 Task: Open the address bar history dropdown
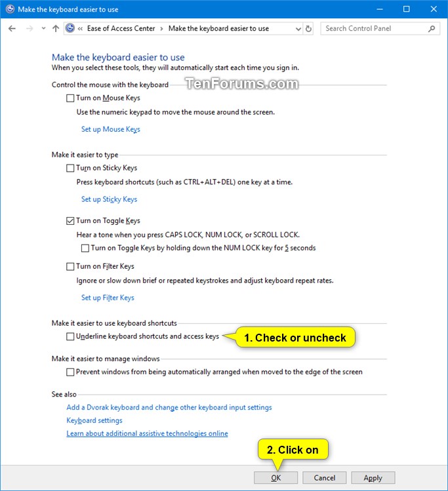tap(298, 29)
